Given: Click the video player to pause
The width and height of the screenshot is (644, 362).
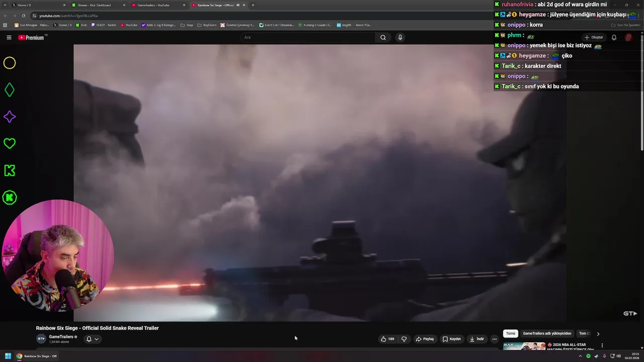Looking at the screenshot, I should point(320,183).
